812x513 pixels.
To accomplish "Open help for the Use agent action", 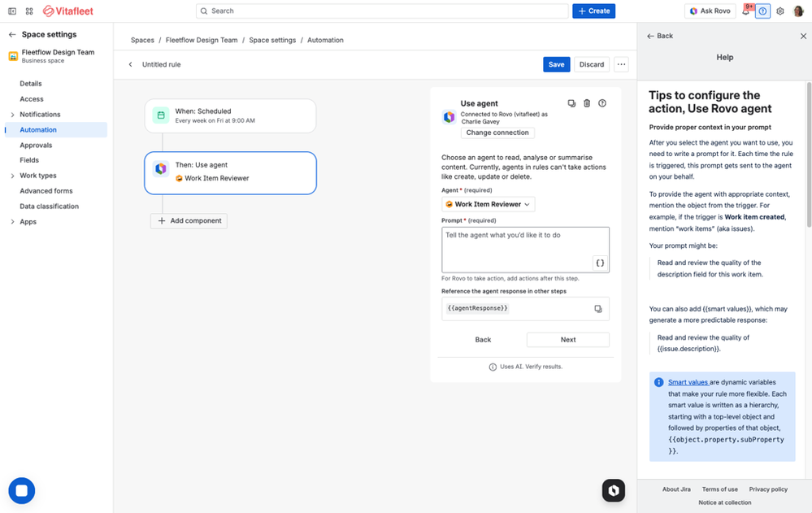I will (x=602, y=103).
